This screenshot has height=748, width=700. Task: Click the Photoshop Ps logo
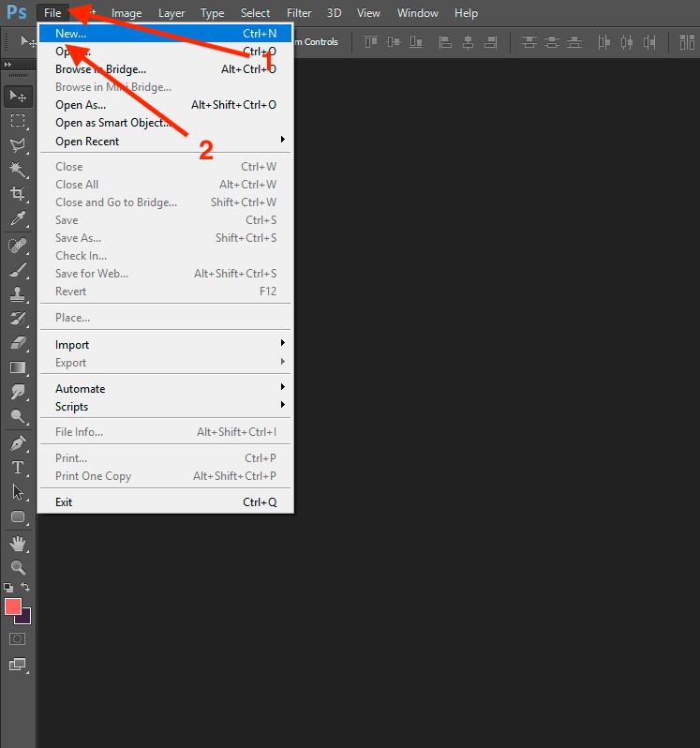point(17,12)
